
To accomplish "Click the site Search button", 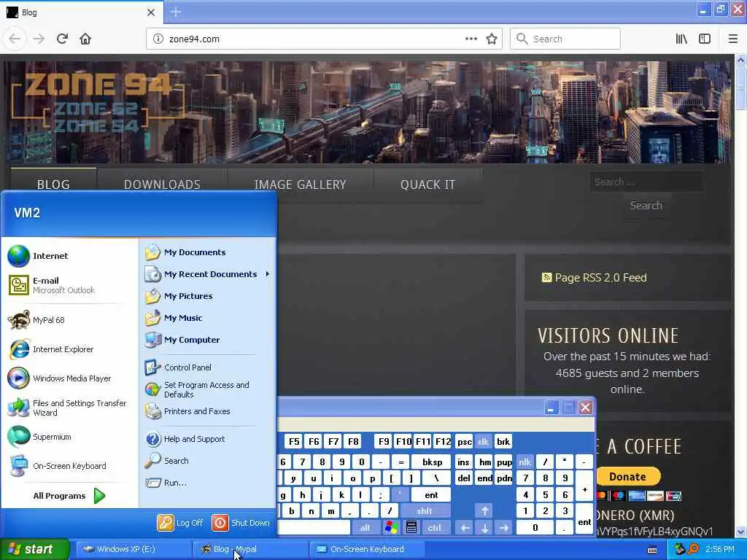I will point(646,206).
